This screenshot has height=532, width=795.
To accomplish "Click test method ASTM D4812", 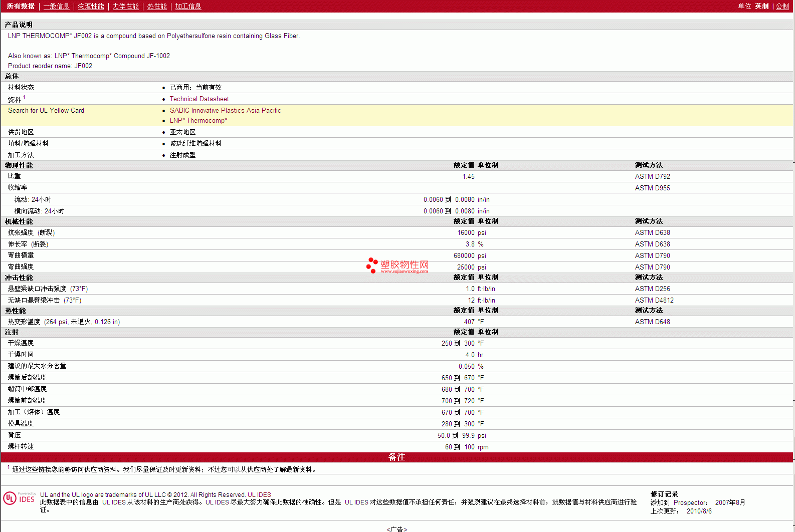I will tap(654, 300).
